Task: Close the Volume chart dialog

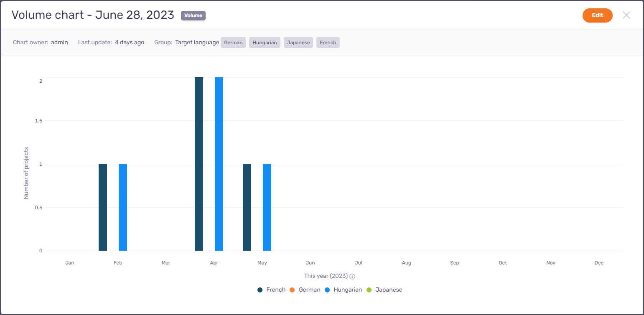Action: [626, 15]
